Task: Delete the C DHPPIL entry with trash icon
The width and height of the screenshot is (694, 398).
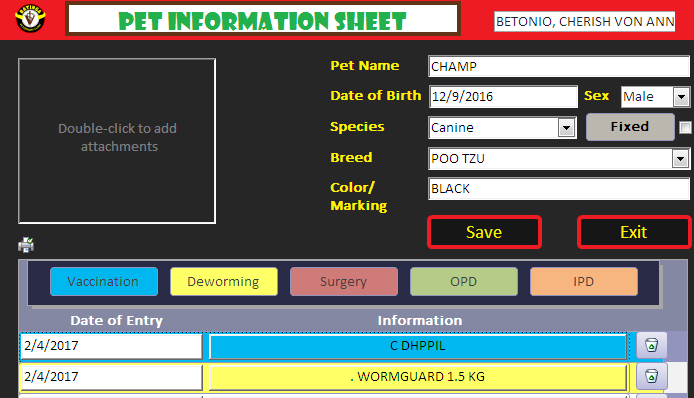Action: pyautogui.click(x=651, y=345)
